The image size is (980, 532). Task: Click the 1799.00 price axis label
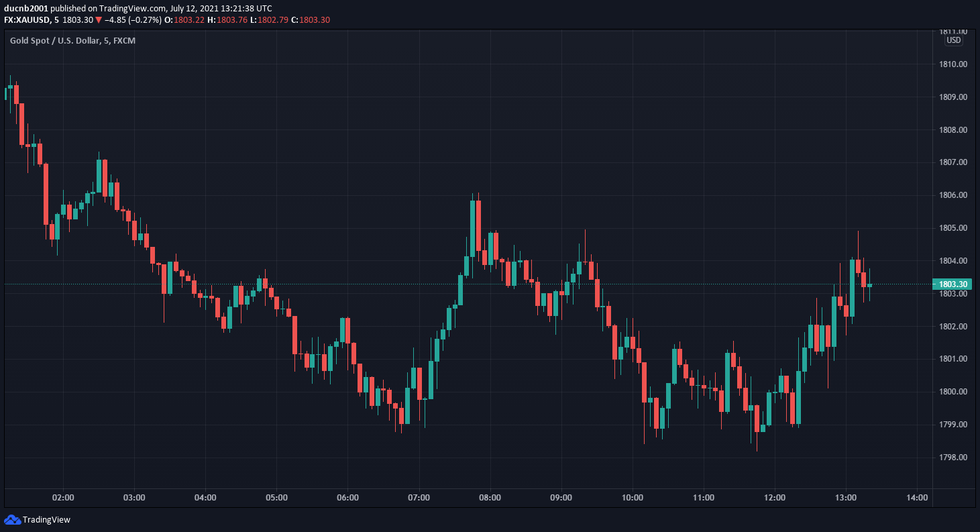point(953,425)
